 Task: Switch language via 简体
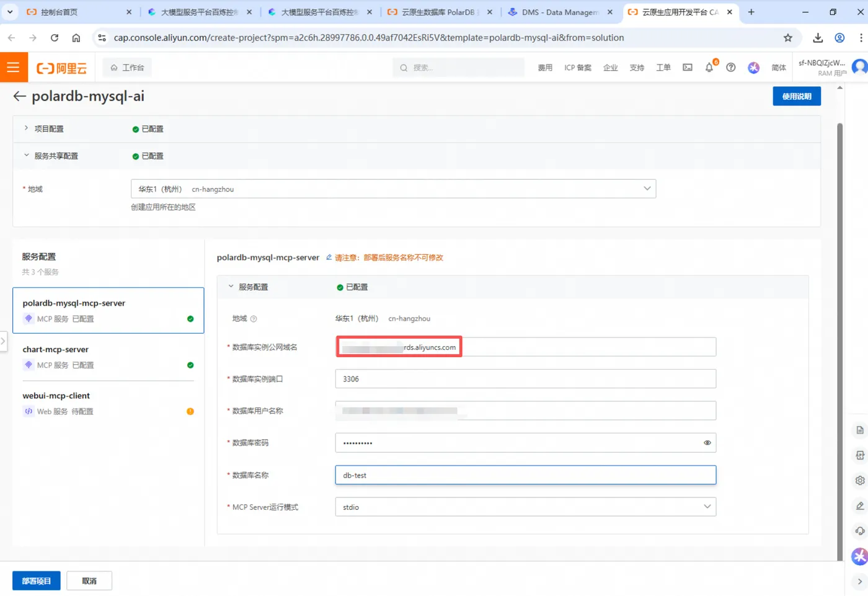coord(779,68)
